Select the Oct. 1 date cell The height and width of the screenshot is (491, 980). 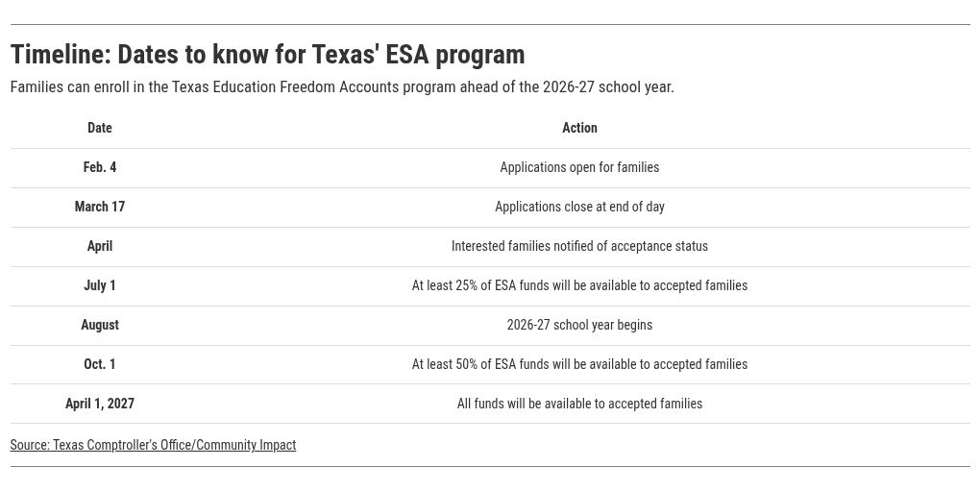click(x=100, y=364)
